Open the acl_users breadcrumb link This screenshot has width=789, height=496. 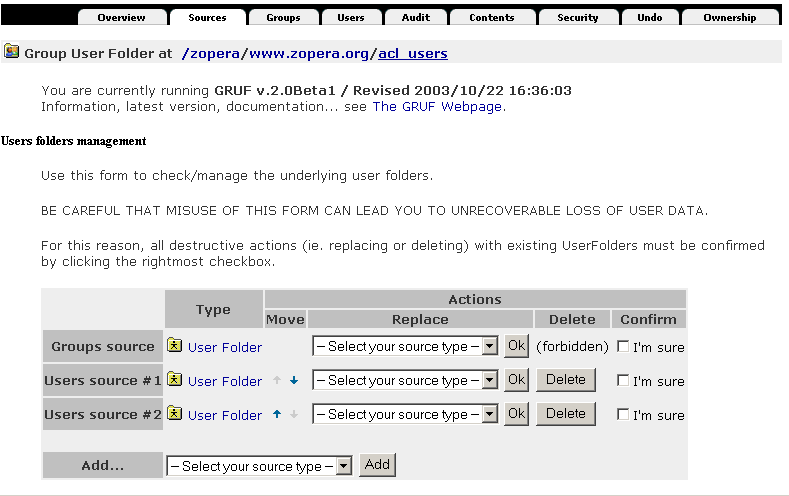[x=413, y=53]
